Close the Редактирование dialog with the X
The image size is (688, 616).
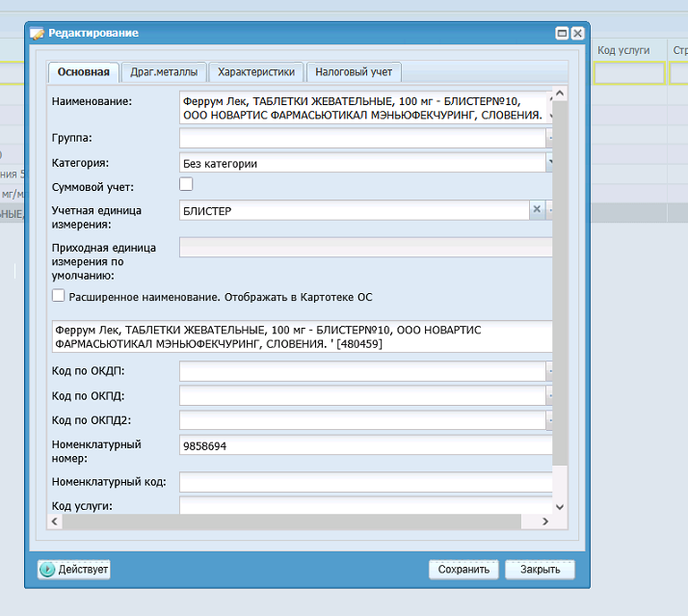578,33
